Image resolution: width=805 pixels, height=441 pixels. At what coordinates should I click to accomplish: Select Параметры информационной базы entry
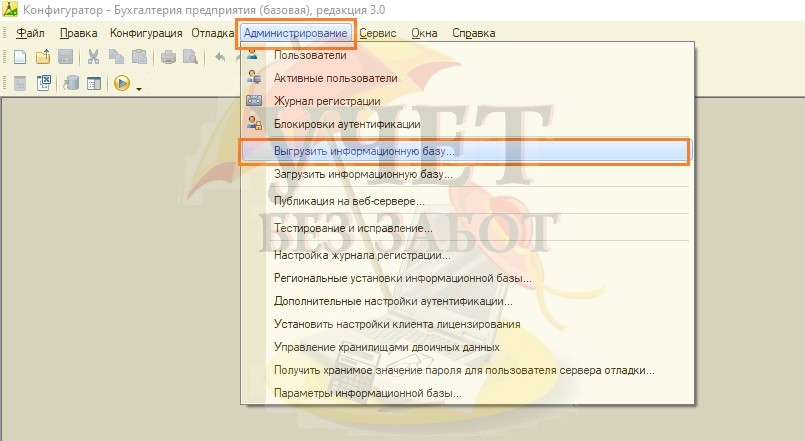click(368, 393)
